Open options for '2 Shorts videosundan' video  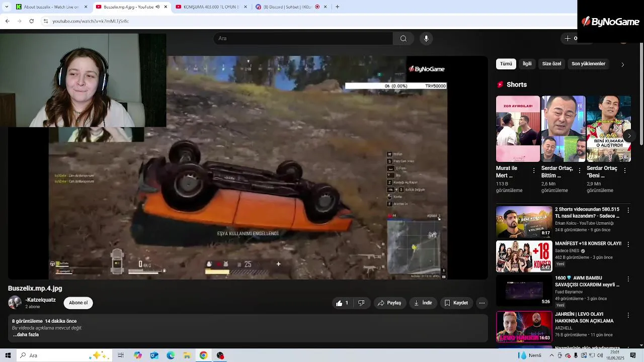[x=628, y=210]
